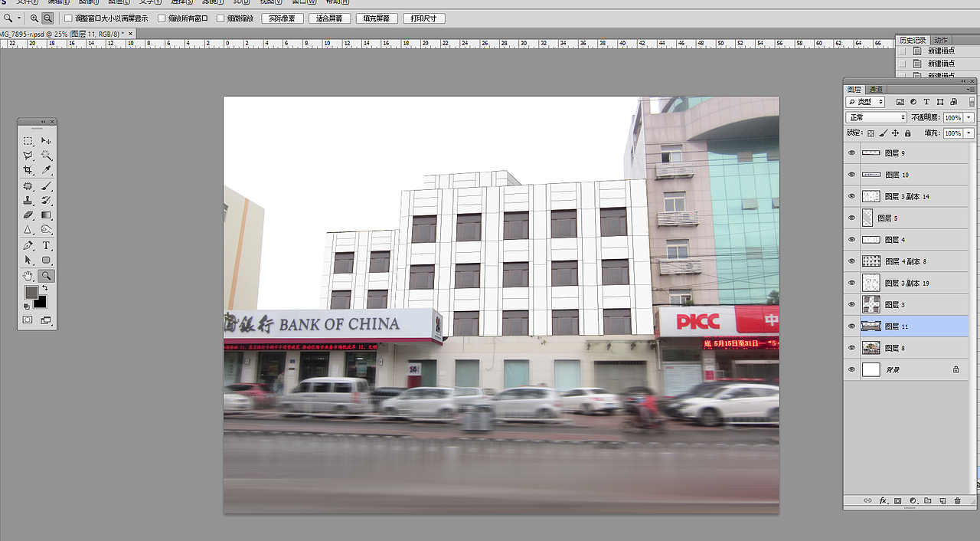Select the Move tool
The image size is (980, 541).
pyautogui.click(x=46, y=141)
